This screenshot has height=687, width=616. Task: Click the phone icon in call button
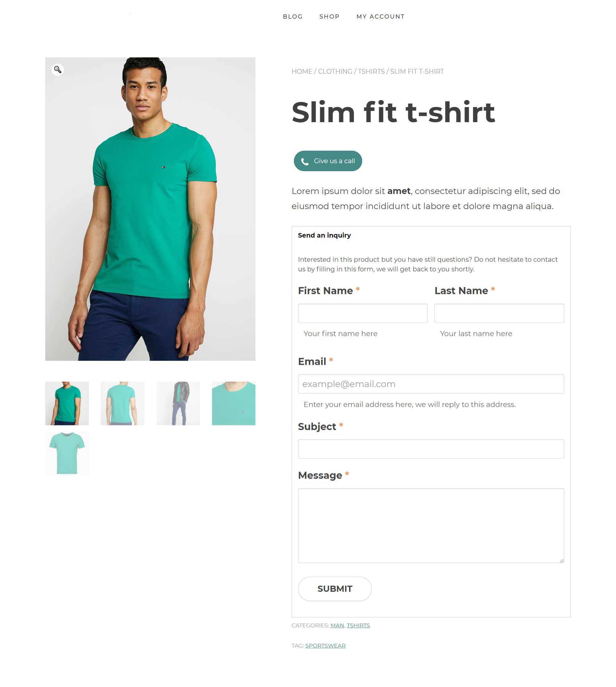[304, 161]
